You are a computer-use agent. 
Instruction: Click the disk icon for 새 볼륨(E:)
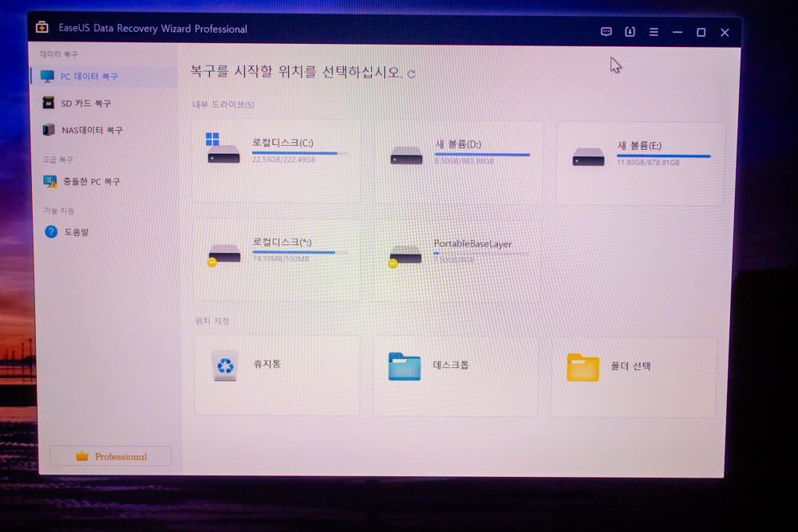pyautogui.click(x=588, y=157)
